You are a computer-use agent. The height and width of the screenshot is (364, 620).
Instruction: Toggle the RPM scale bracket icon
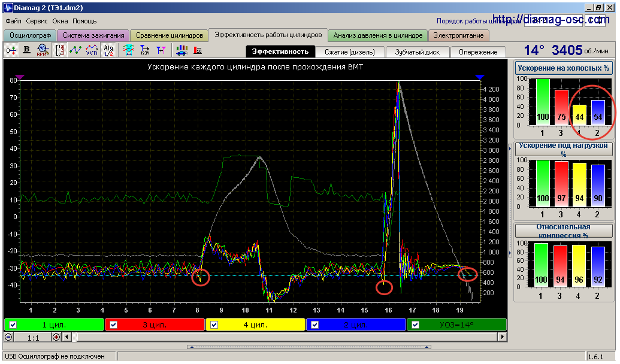(x=60, y=50)
